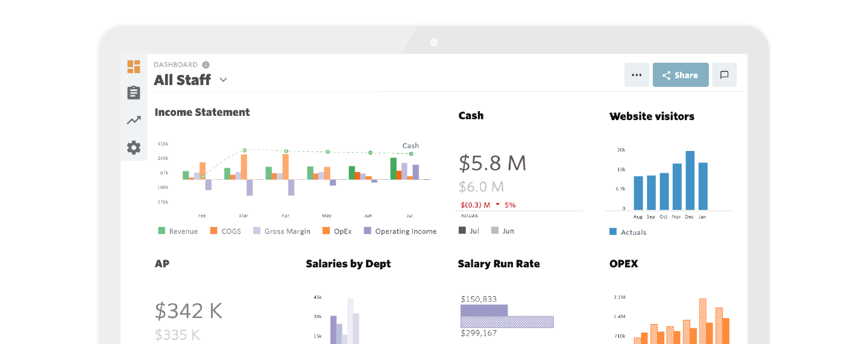
Task: Open the settings gear in sidebar
Action: click(x=134, y=147)
